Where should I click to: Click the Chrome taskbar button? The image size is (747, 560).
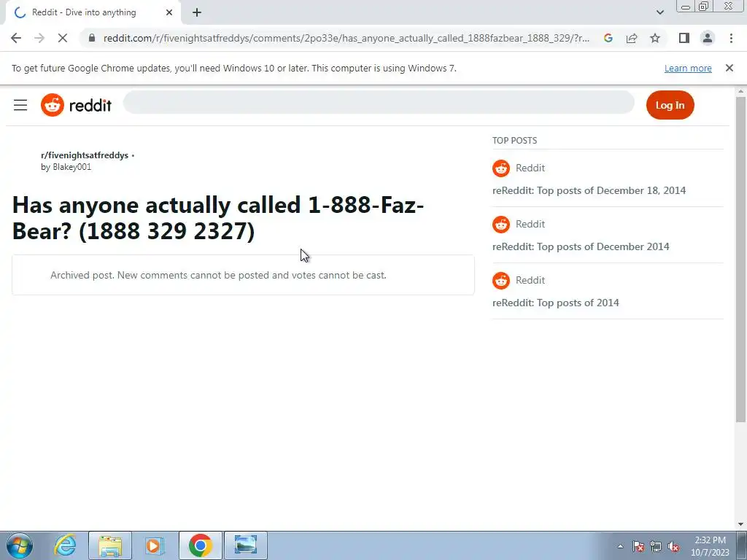point(200,545)
